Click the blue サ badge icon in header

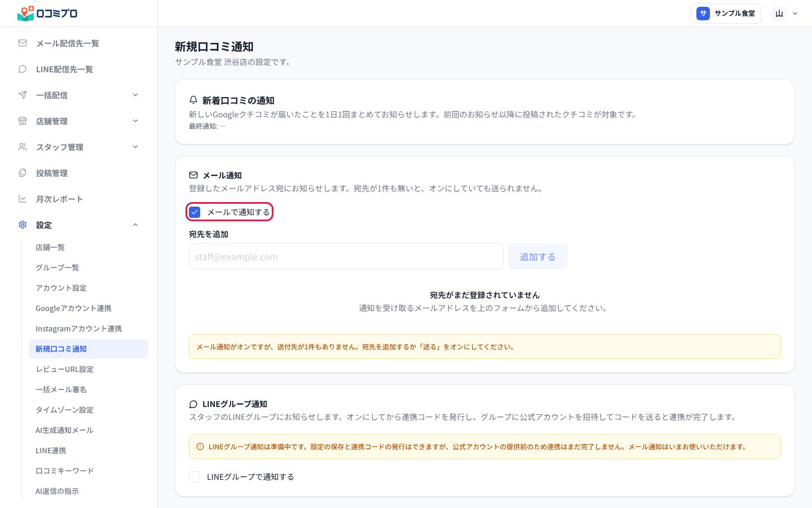click(x=703, y=14)
